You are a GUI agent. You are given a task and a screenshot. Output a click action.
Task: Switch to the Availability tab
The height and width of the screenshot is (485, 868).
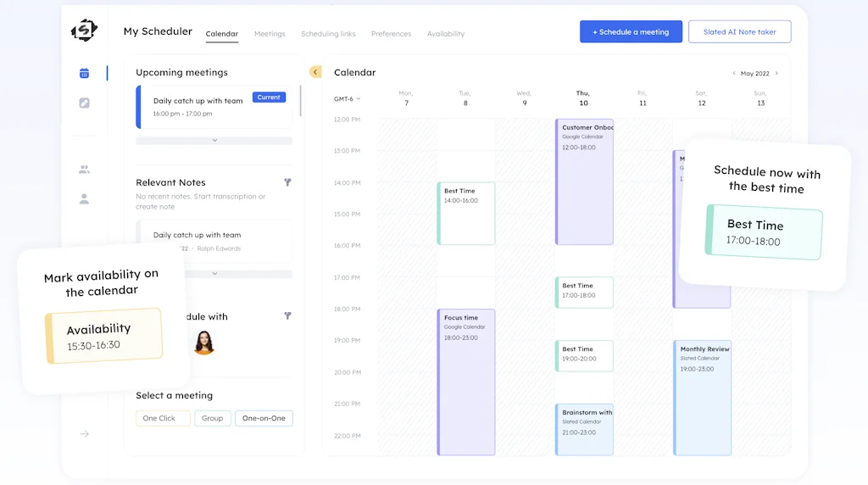click(445, 34)
